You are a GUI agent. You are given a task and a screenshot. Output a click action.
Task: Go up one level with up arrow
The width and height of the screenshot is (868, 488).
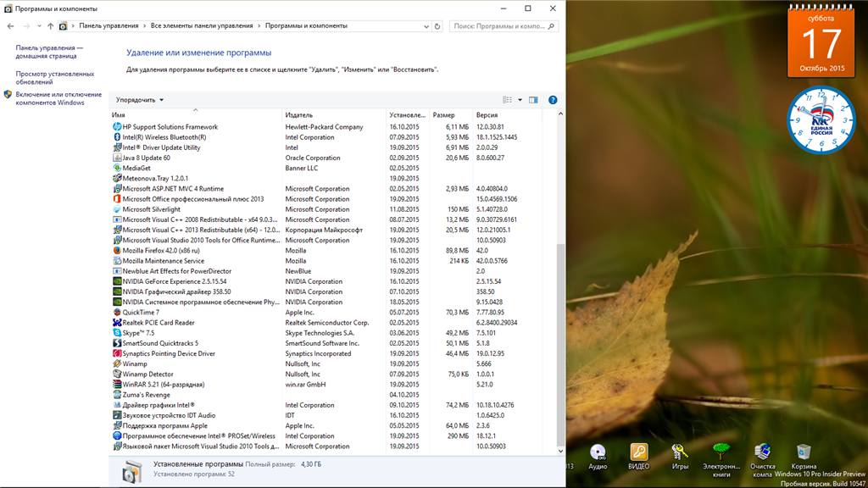pyautogui.click(x=50, y=26)
